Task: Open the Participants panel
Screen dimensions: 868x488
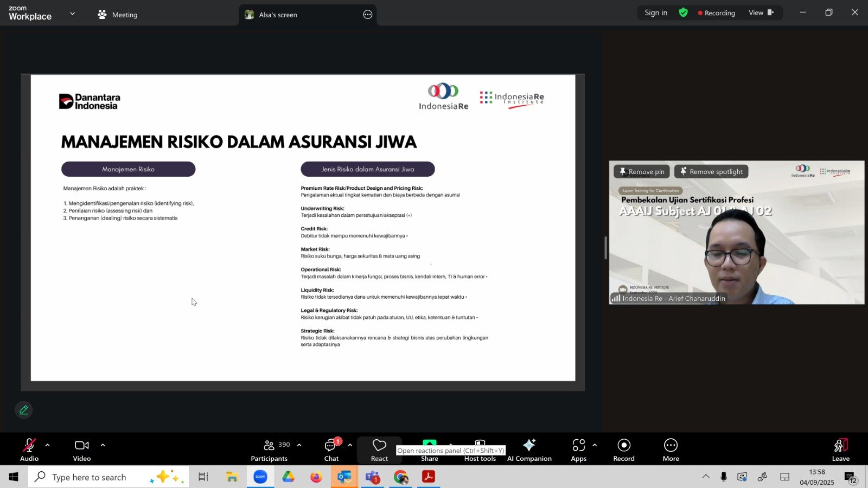Action: (x=269, y=450)
